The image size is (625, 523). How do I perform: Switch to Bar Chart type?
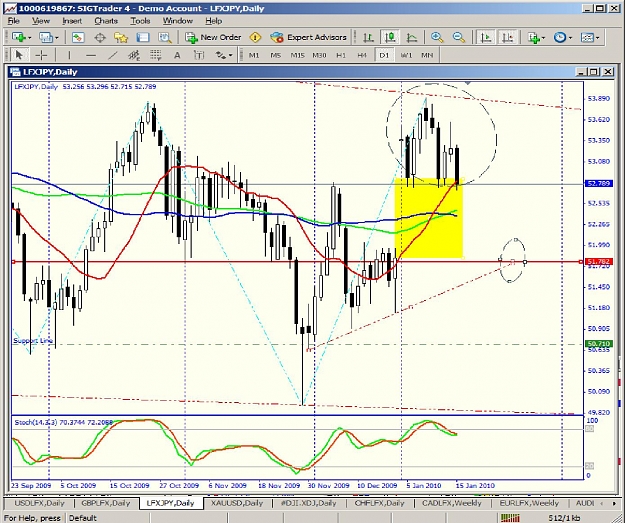coord(368,37)
